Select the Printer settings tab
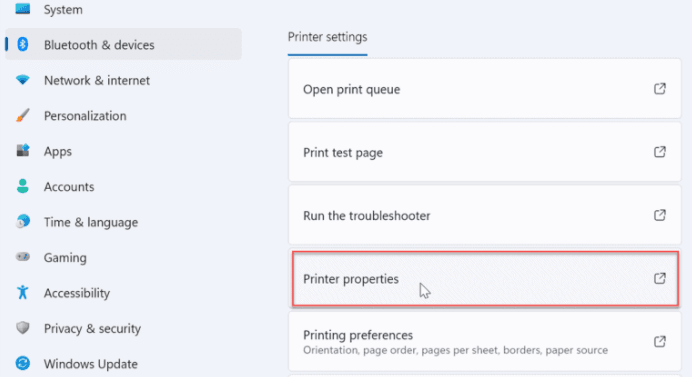This screenshot has height=377, width=692. [327, 37]
